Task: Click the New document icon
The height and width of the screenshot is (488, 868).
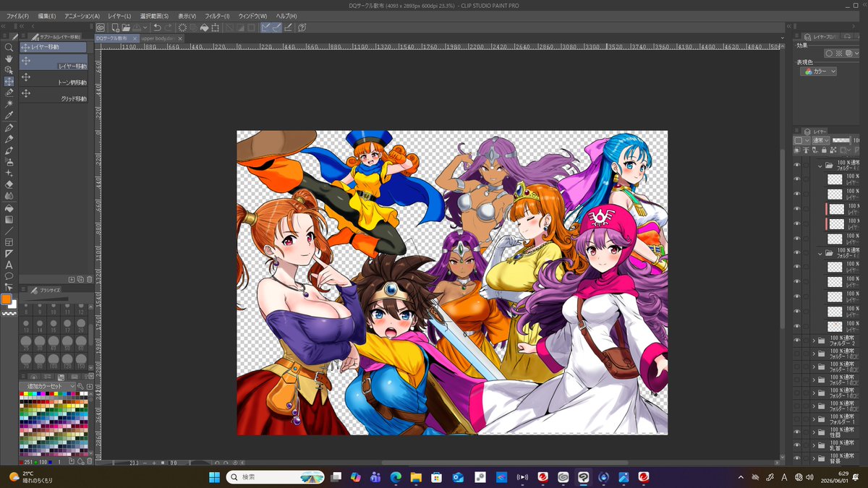Action: (114, 27)
